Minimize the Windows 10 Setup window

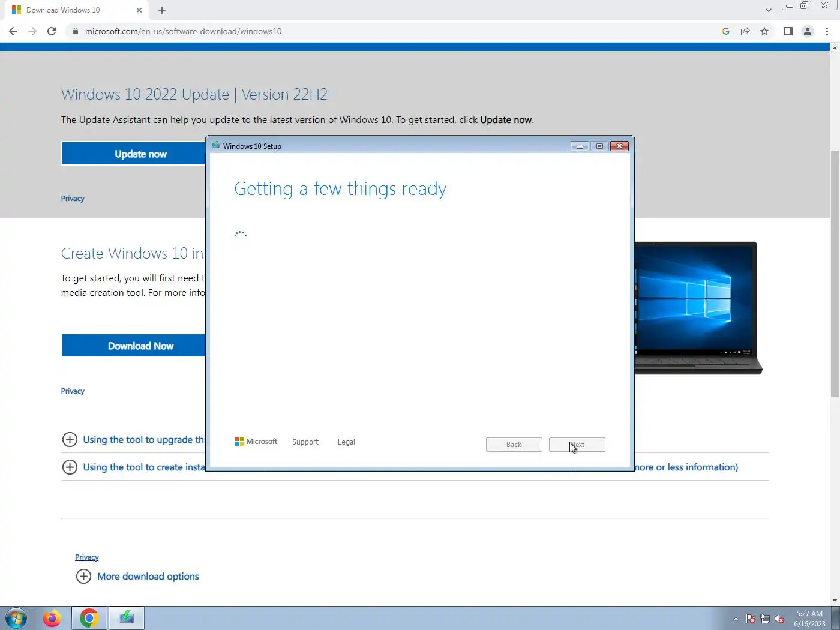click(580, 146)
